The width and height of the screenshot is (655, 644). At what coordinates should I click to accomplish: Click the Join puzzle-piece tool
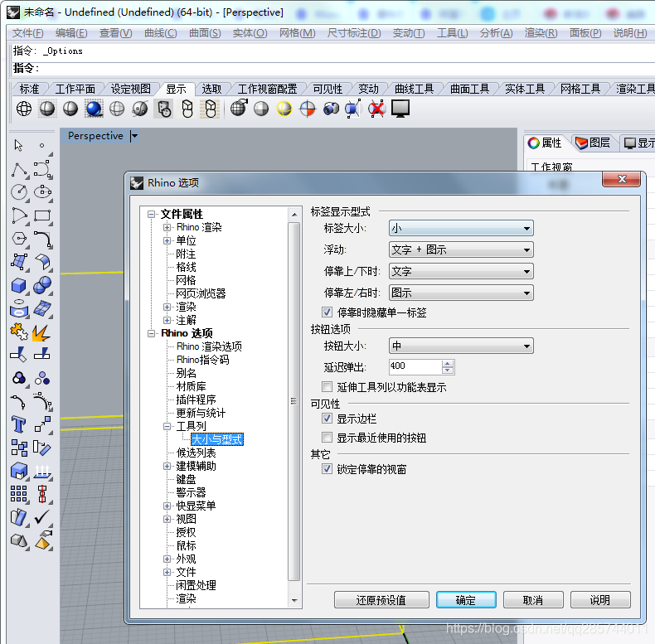click(19, 332)
